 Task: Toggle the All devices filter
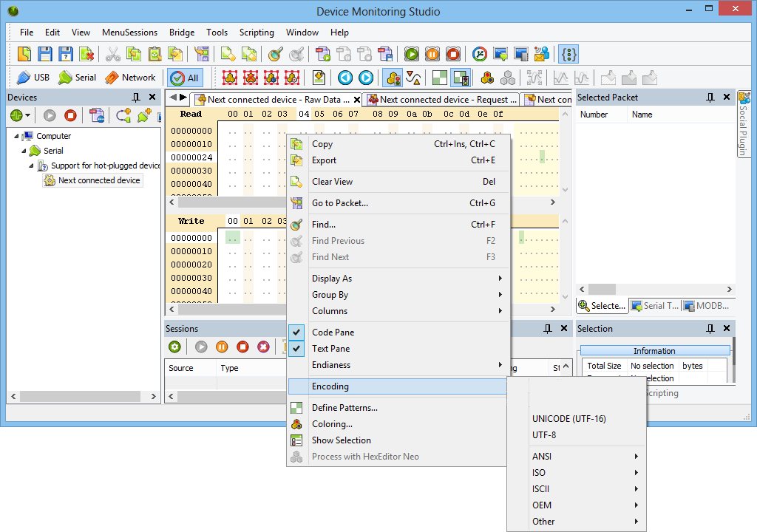tap(186, 78)
